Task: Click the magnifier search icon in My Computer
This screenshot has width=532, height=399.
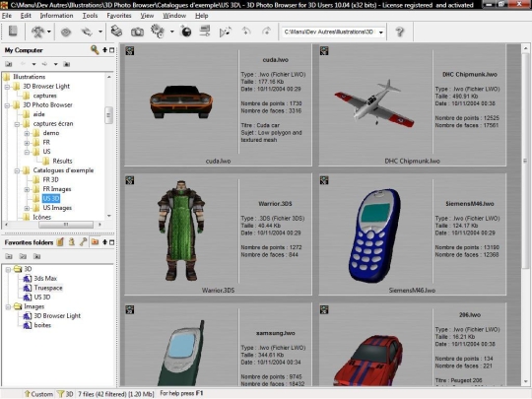Action: 95,50
